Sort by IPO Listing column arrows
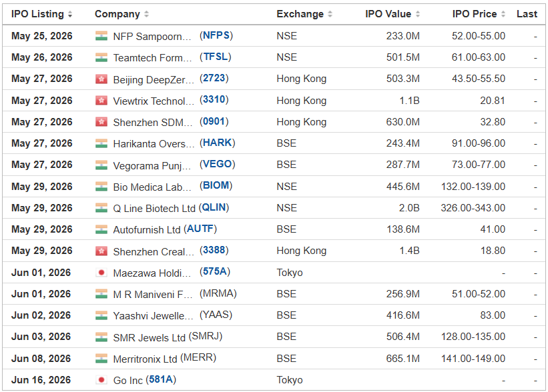548x392 pixels. 70,14
